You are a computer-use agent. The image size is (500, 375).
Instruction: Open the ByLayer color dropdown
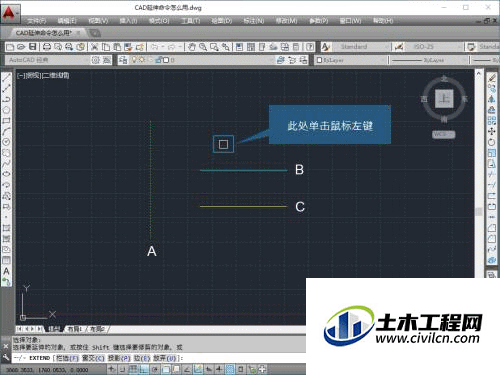(350, 60)
